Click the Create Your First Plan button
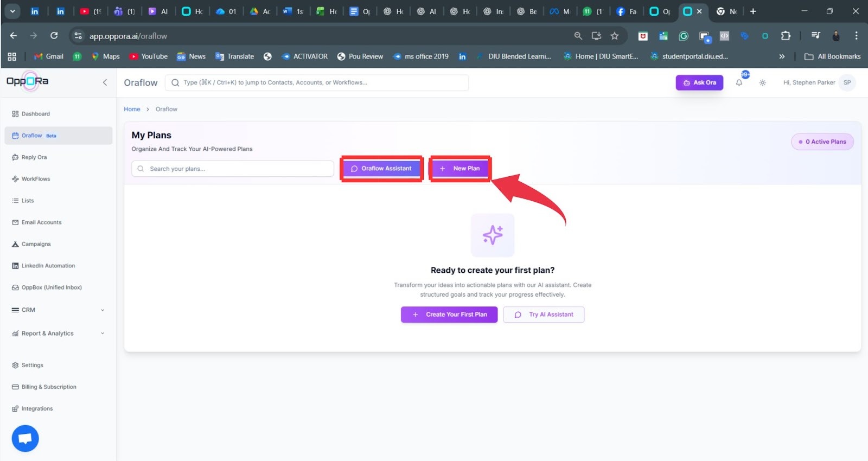 pos(449,315)
